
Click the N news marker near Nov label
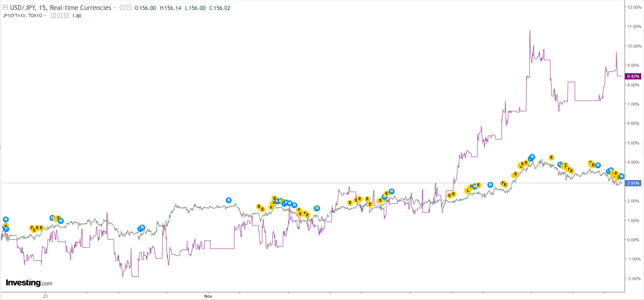click(x=228, y=200)
